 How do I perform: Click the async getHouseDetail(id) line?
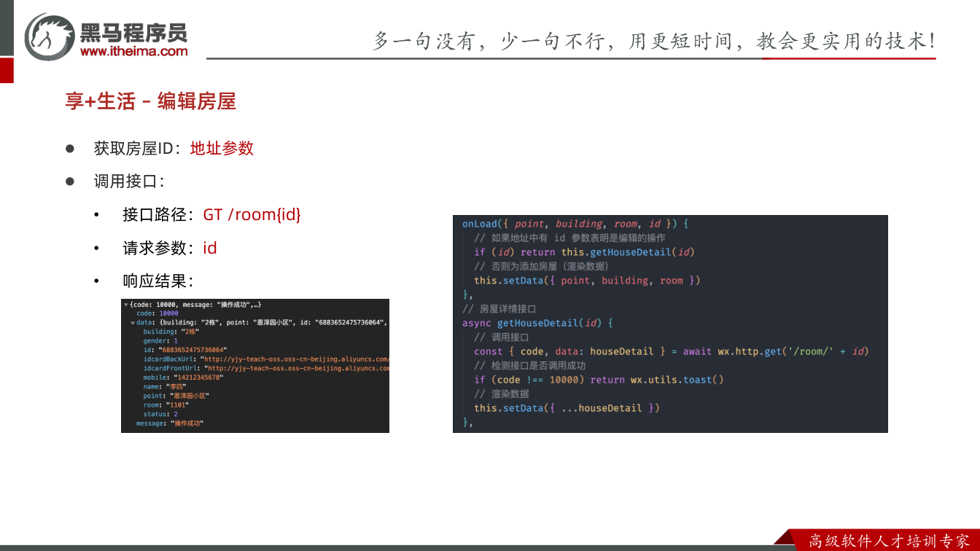click(537, 323)
